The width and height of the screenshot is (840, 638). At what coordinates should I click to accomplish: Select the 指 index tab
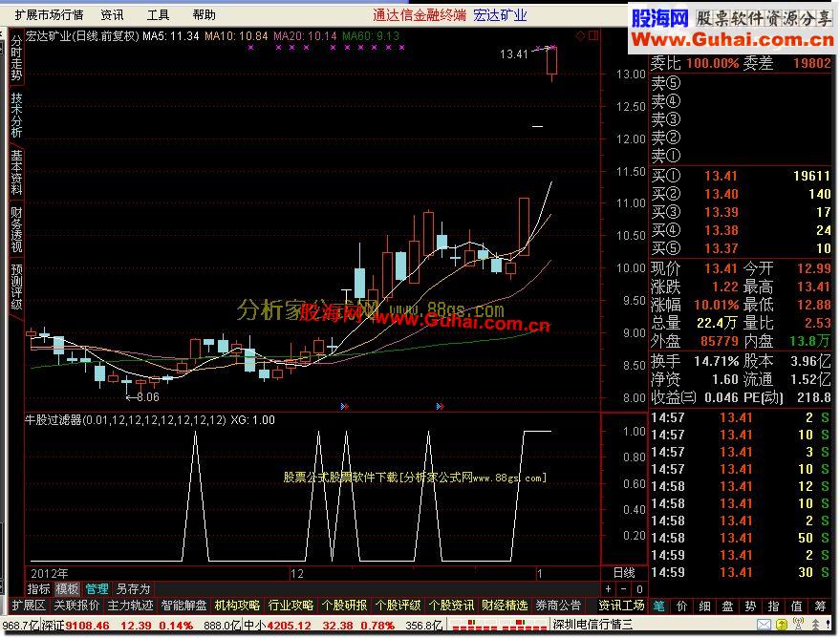pos(773,606)
